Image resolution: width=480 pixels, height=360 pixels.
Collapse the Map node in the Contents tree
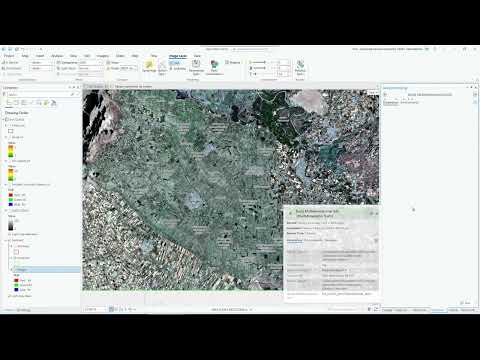pos(4,119)
